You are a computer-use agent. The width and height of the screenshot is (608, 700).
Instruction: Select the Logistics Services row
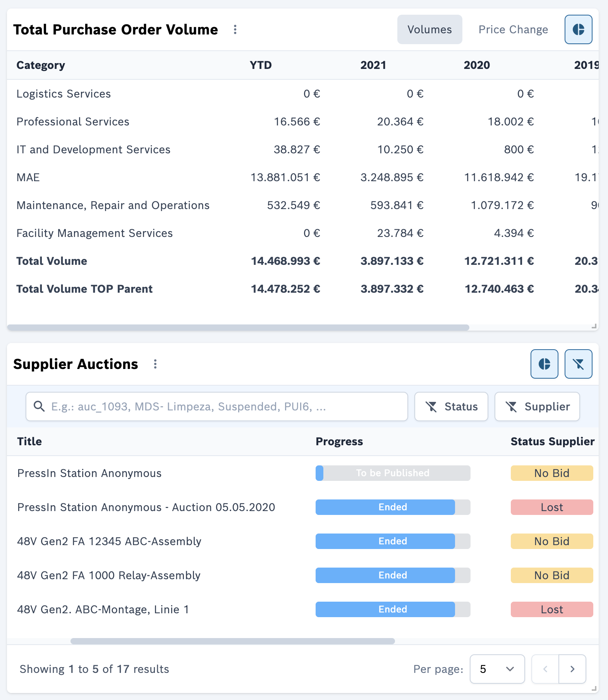[303, 94]
